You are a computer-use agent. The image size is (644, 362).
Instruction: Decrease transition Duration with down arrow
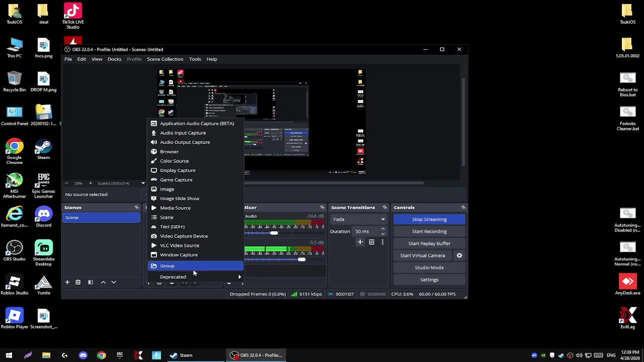(383, 234)
